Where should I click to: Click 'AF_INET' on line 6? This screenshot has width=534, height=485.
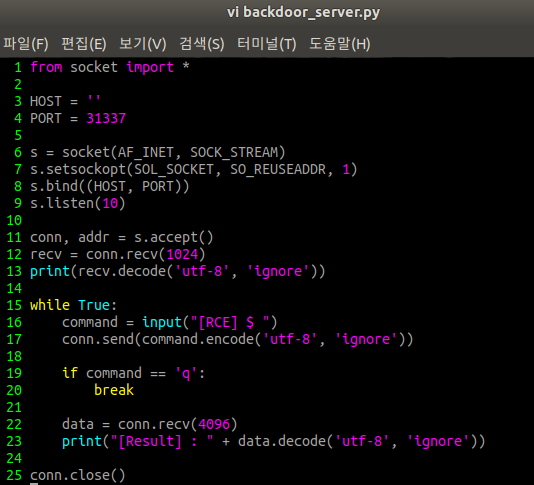(x=146, y=152)
